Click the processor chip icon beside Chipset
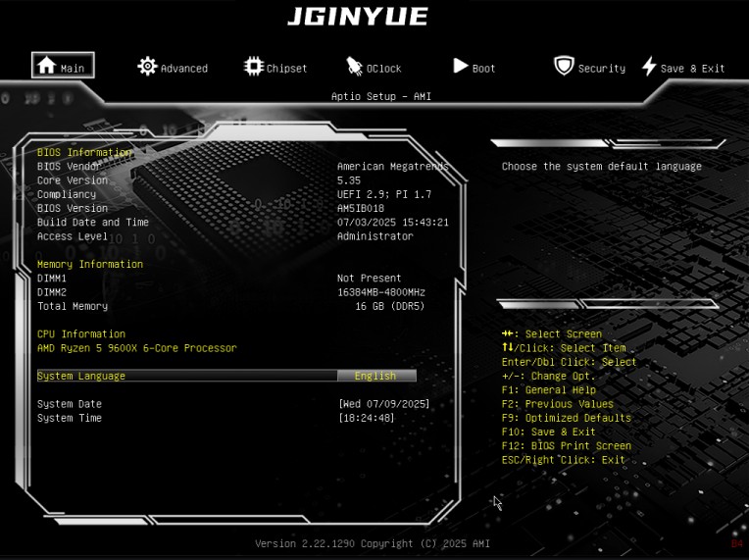Viewport: 749px width, 560px height. tap(254, 66)
